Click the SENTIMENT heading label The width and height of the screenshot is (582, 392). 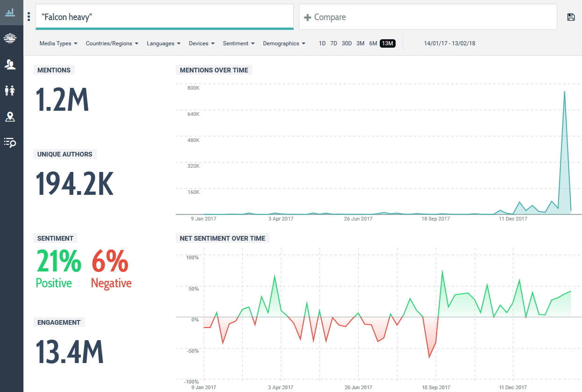coord(55,238)
